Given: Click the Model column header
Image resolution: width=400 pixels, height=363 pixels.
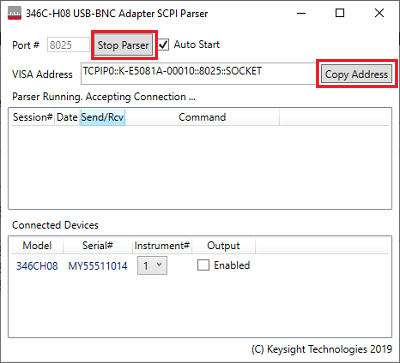Looking at the screenshot, I should point(37,246).
